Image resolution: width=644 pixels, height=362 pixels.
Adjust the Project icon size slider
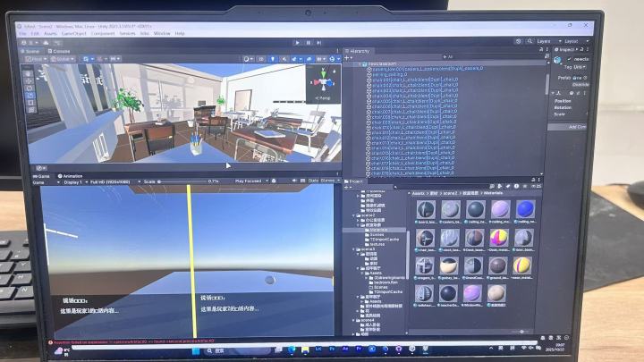tap(520, 332)
